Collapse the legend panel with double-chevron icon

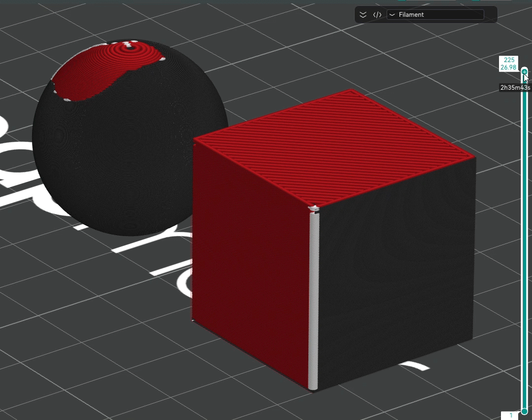(363, 15)
